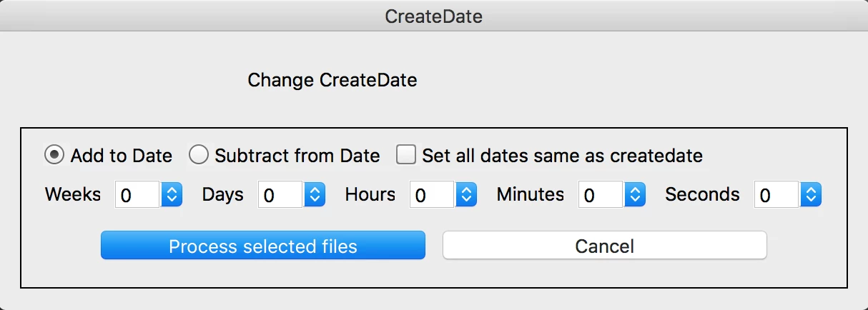The image size is (868, 310).
Task: Click the Weeks label
Action: point(73,194)
